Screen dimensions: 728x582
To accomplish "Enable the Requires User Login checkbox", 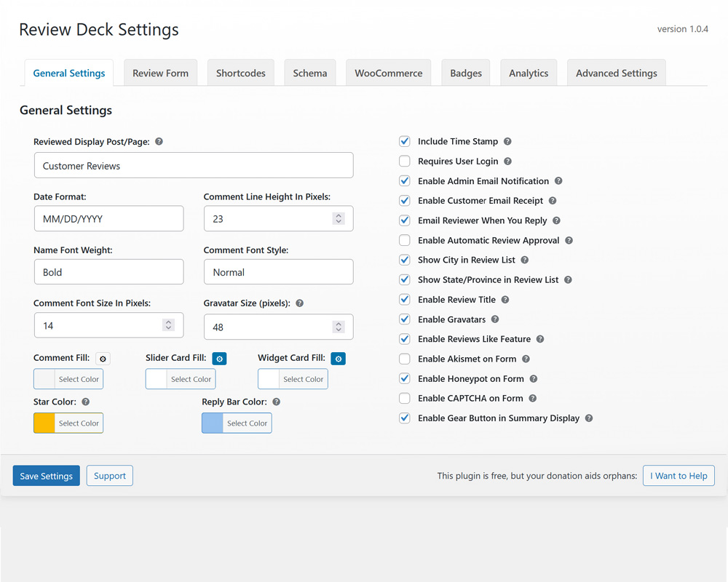I will 405,161.
